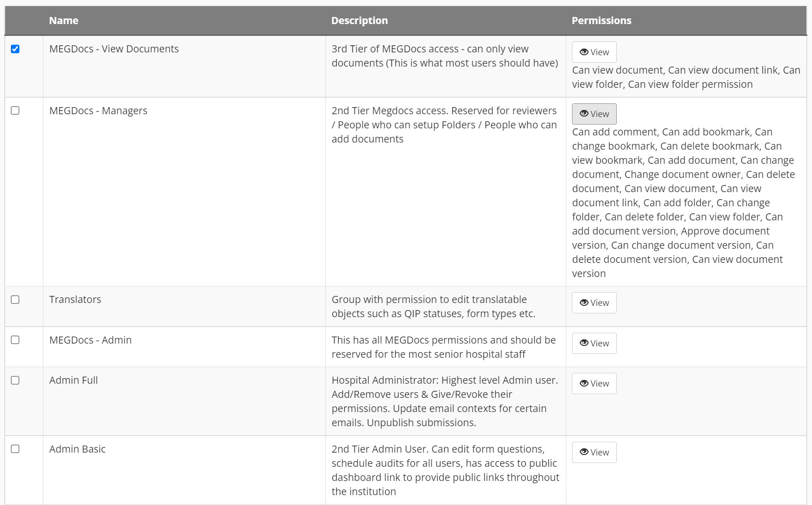Click the eye icon next to View for document viewers
This screenshot has width=812, height=505.
tap(584, 52)
